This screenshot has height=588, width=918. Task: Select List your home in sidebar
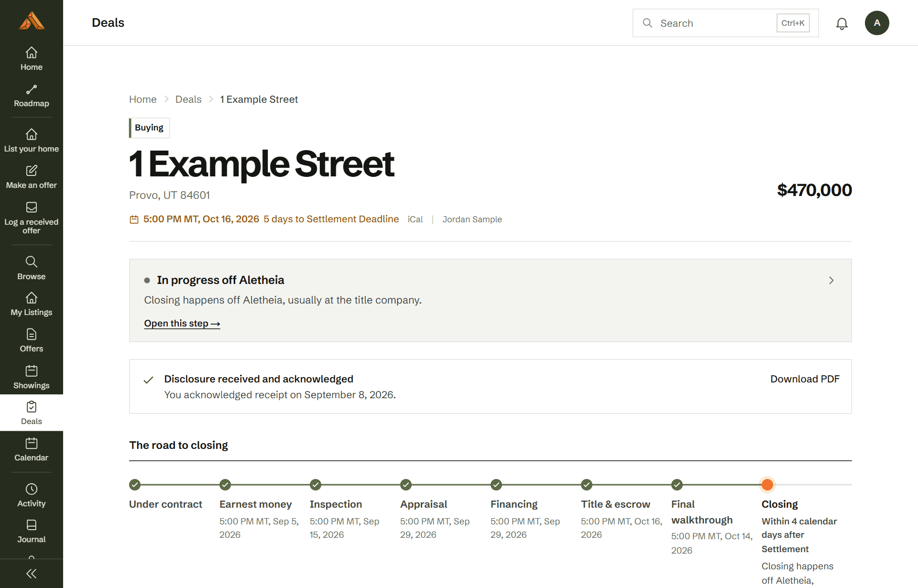(32, 141)
